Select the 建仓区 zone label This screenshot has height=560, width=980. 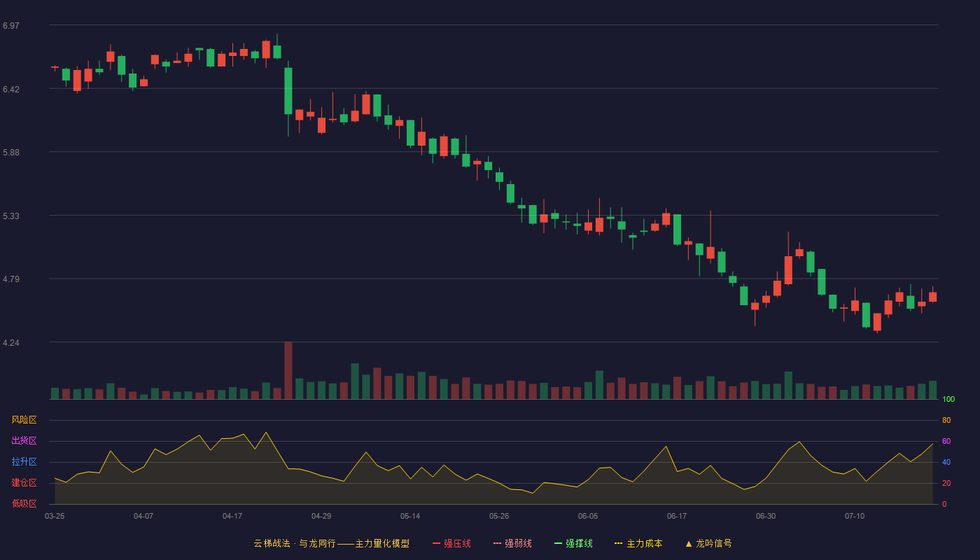coord(24,483)
